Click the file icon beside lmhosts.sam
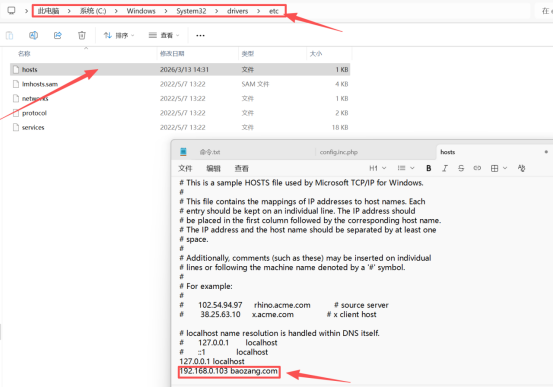 (16, 84)
